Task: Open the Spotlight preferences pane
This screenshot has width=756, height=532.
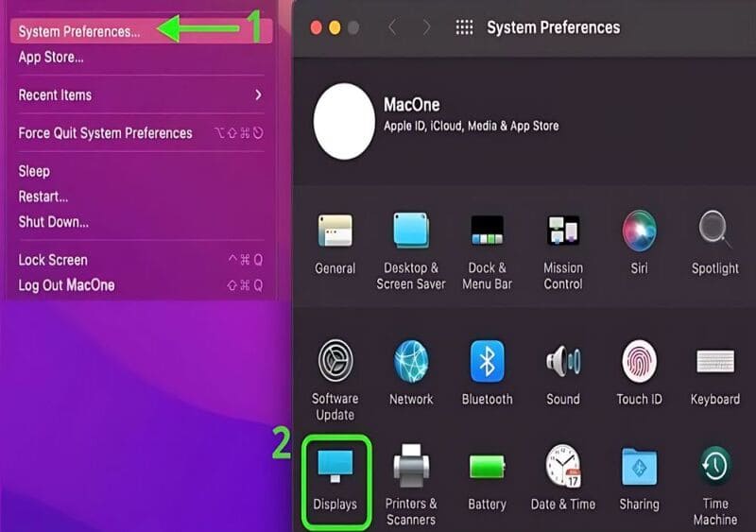Action: pos(715,243)
